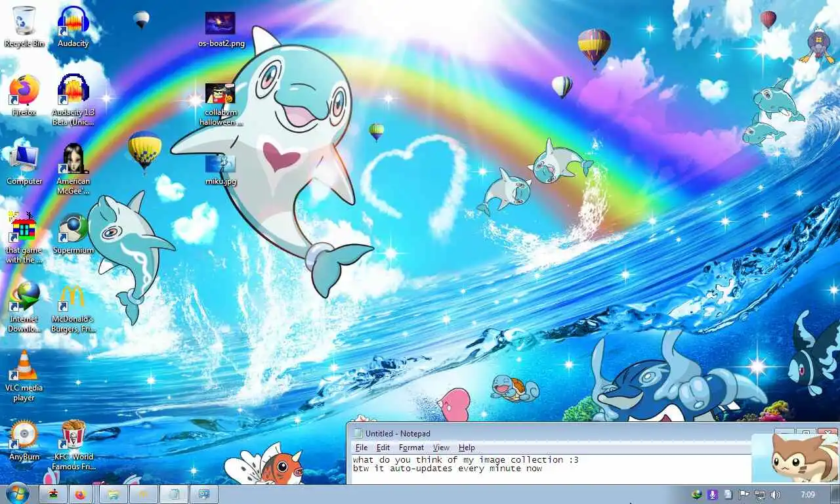Viewport: 840px width, 504px height.
Task: Open Notepad's View menu
Action: click(x=441, y=448)
